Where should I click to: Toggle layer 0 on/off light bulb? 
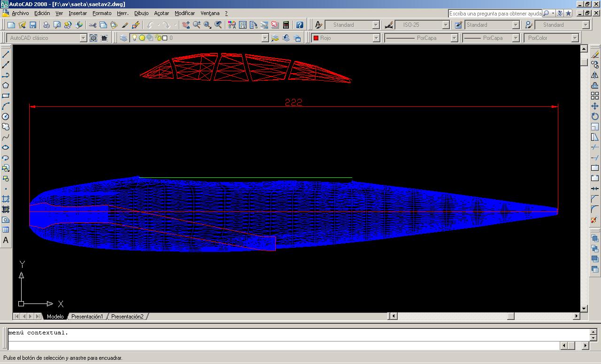pos(135,38)
